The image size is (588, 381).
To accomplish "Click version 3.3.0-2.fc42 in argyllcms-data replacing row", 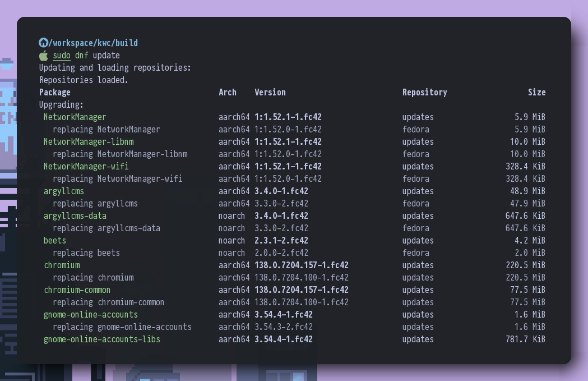I will 281,228.
